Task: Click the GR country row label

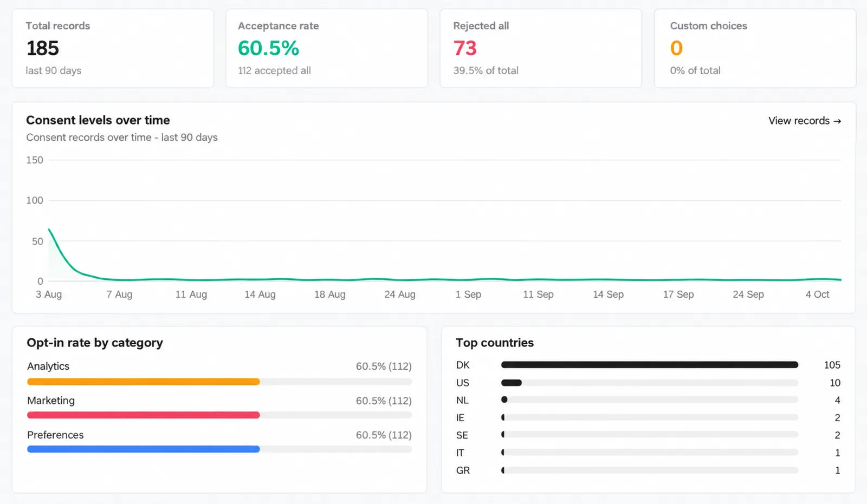Action: pos(463,470)
